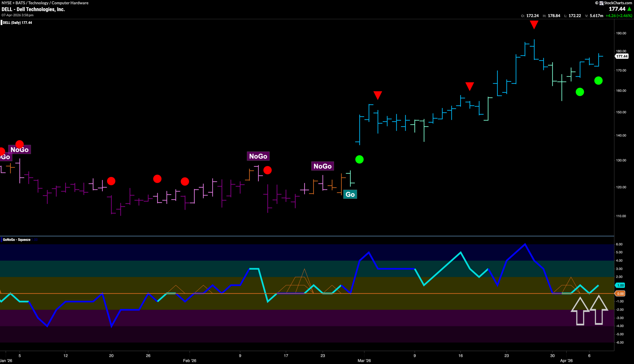This screenshot has width=634, height=364.
Task: Click the 177.44 price tag on the price axis
Action: coord(622,56)
